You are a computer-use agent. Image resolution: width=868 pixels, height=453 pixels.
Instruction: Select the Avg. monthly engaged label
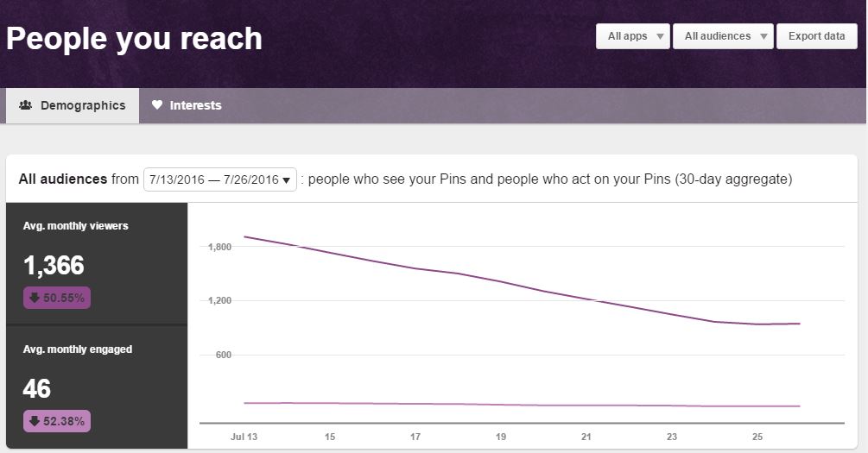[x=78, y=349]
